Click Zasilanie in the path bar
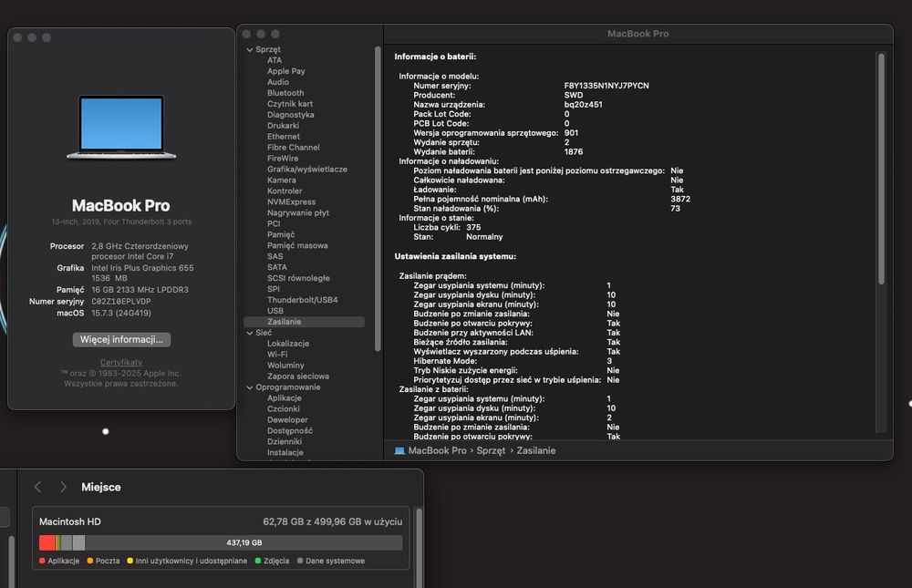The image size is (912, 588). (535, 450)
